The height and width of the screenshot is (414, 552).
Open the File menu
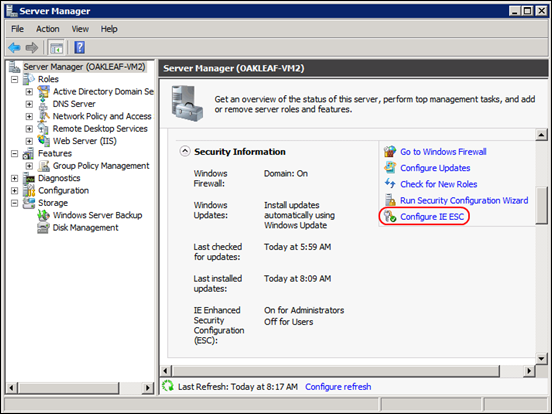(x=17, y=29)
